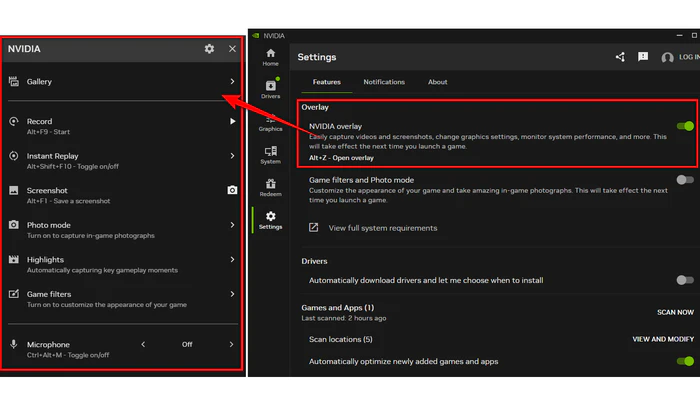
Task: Click 'Alt+Shift+F10 - Toggle on/off' text
Action: (x=73, y=166)
